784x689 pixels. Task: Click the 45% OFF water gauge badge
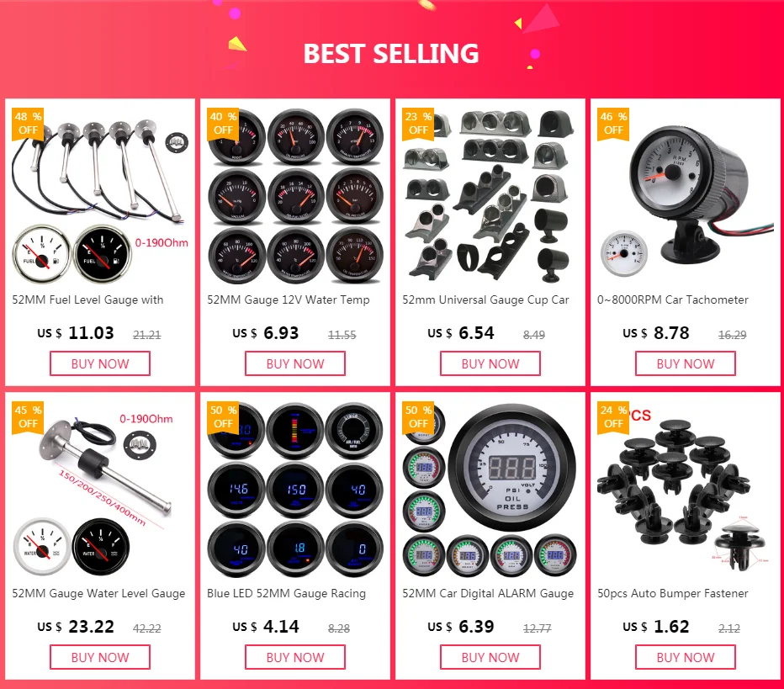tap(28, 417)
